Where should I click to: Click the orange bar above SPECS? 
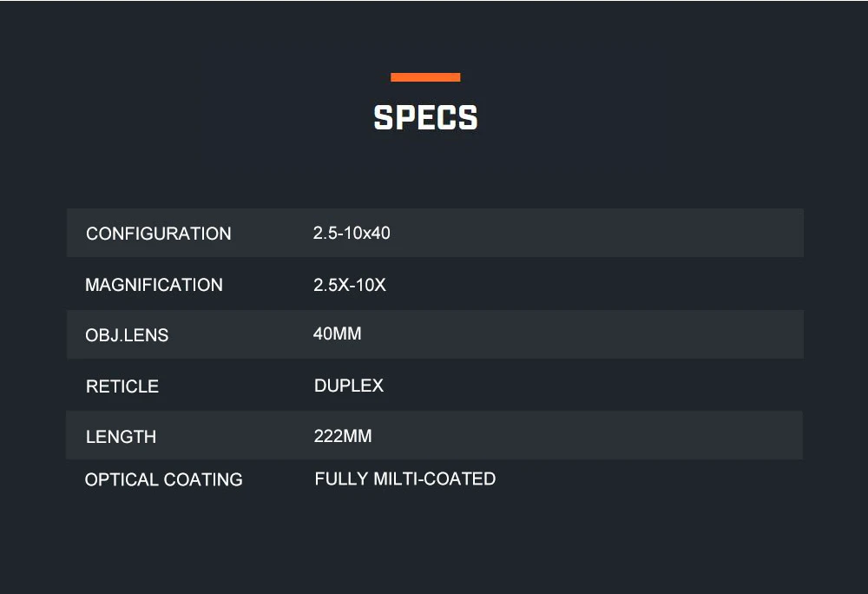tap(425, 77)
